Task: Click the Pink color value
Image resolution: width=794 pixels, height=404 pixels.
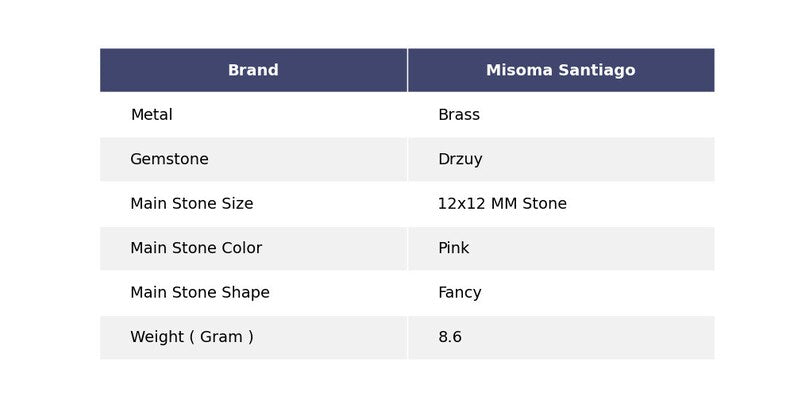Action: pos(453,248)
